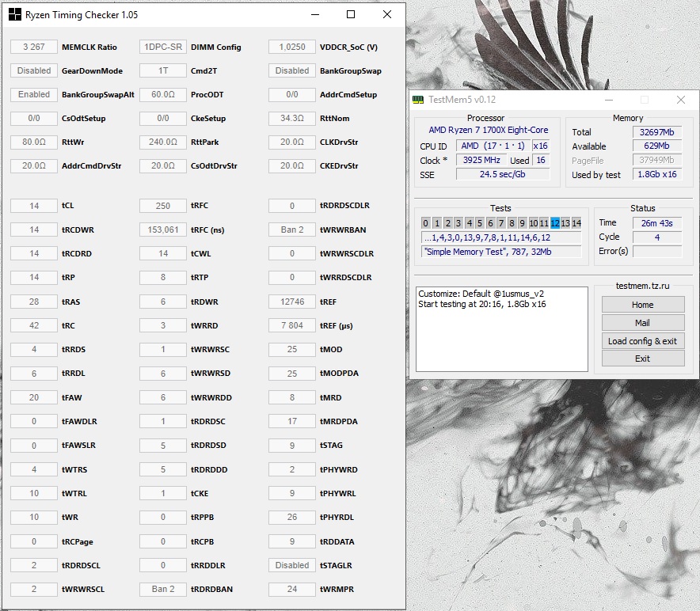
Task: Click the tREF field showing 12746
Action: pyautogui.click(x=292, y=302)
